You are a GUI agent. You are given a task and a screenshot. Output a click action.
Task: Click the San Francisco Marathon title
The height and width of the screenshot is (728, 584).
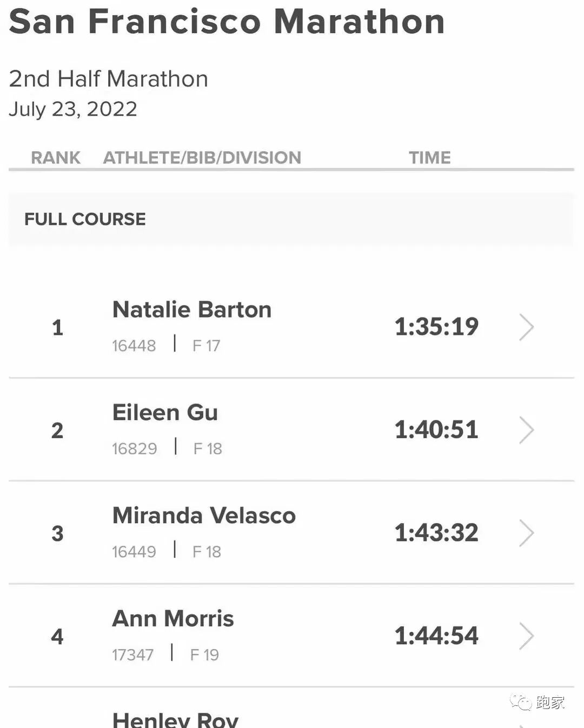click(x=227, y=22)
